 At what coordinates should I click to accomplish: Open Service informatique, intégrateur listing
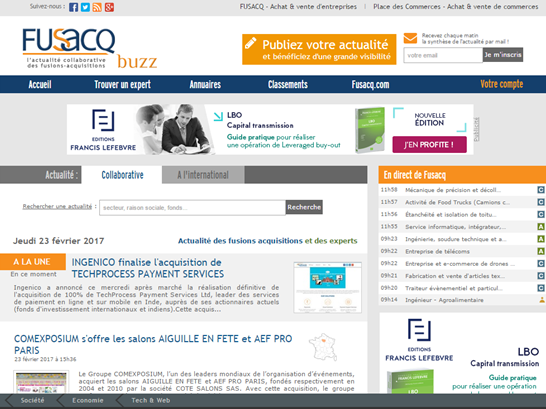(x=455, y=227)
